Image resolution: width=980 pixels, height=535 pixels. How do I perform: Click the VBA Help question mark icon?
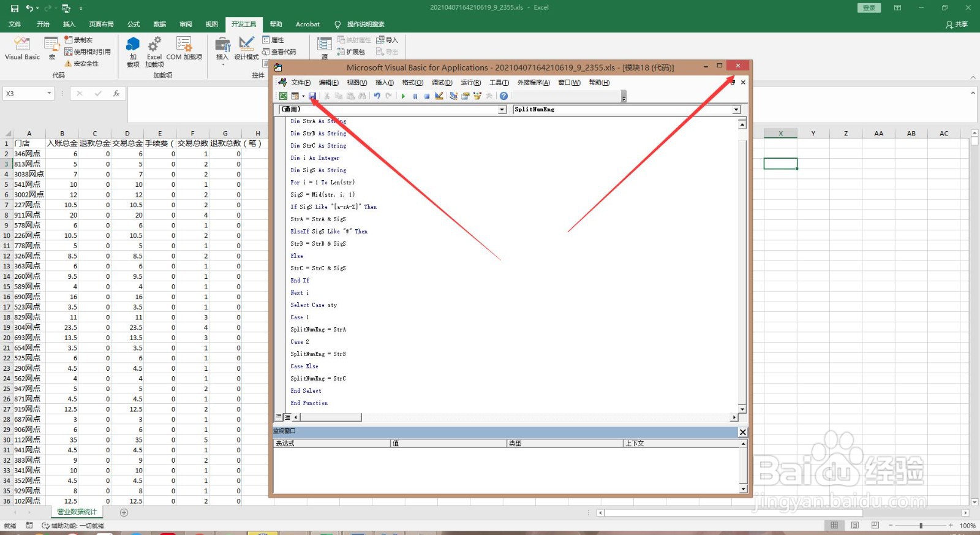coord(503,96)
